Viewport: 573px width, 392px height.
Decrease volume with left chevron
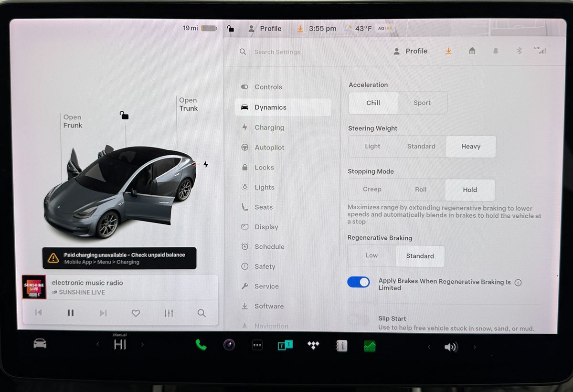(429, 347)
